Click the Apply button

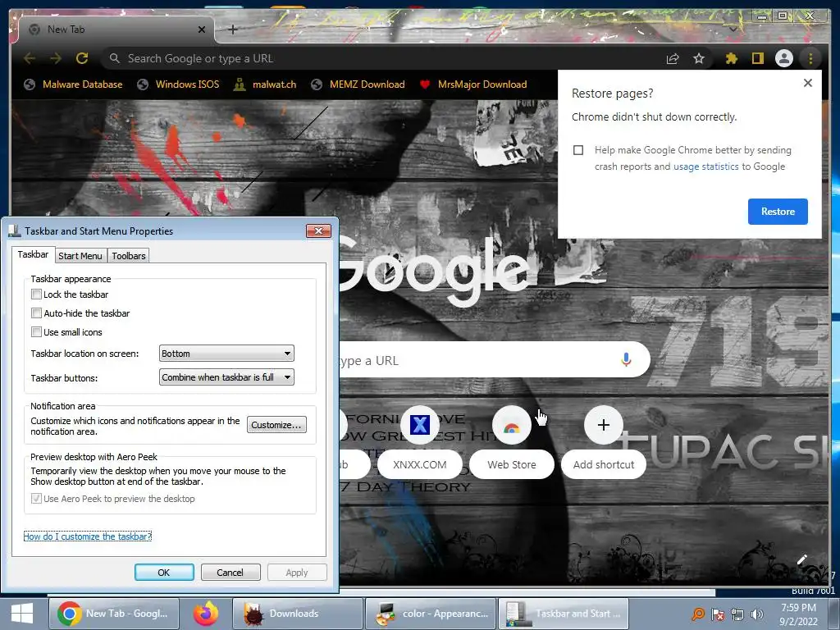[297, 572]
